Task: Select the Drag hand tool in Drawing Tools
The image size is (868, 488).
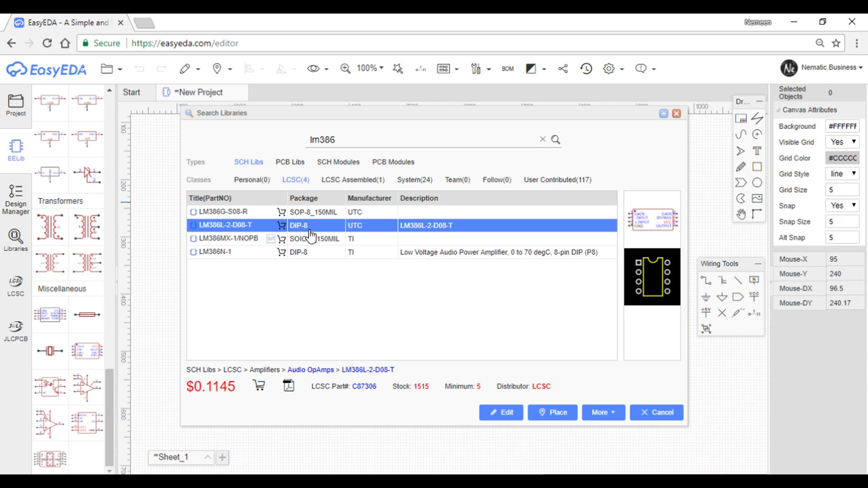Action: coord(741,214)
